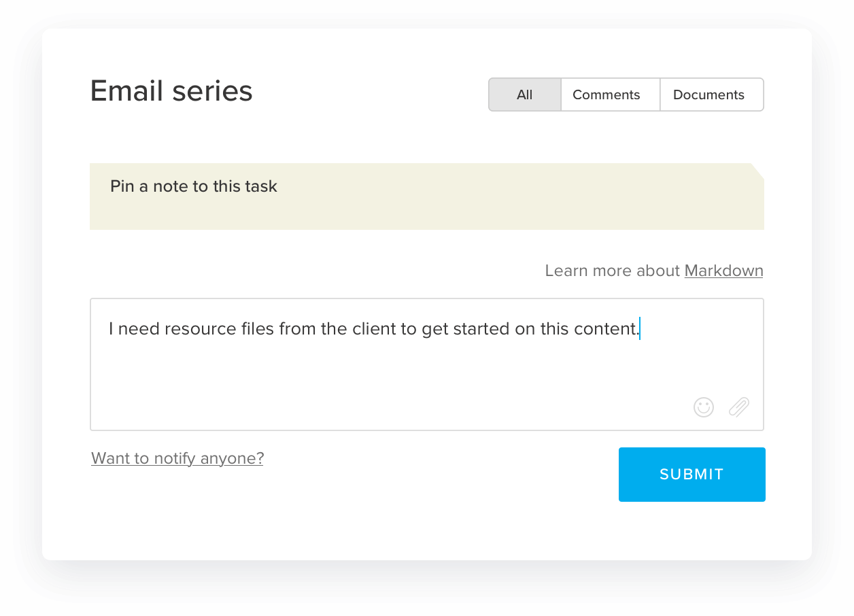Open the Markdown help link
854x616 pixels.
pos(723,271)
